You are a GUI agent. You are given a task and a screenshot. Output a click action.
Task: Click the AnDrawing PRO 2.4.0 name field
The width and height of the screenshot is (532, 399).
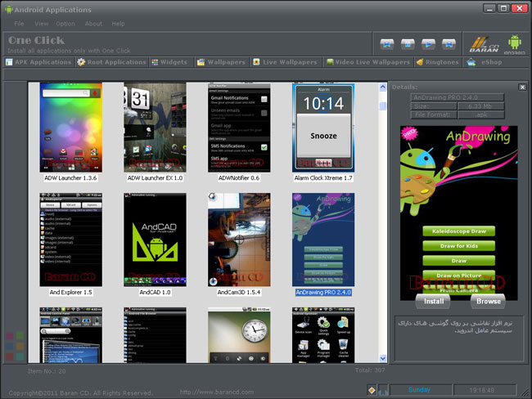457,97
